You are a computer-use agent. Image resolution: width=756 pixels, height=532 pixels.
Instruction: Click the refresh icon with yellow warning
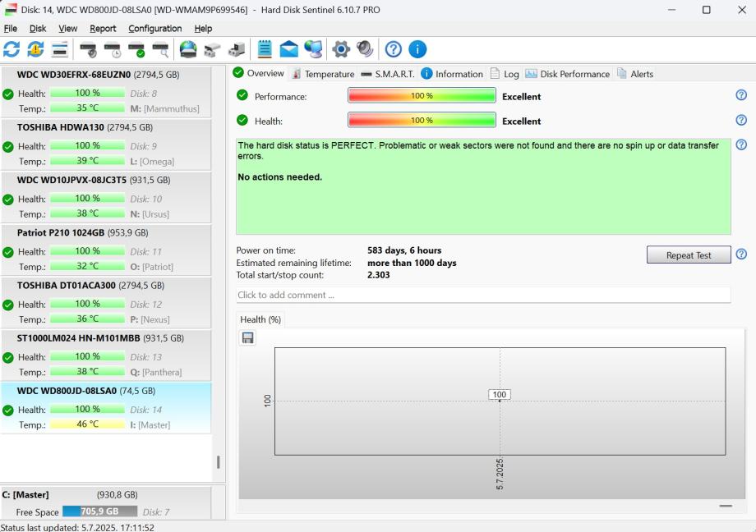[x=35, y=49]
